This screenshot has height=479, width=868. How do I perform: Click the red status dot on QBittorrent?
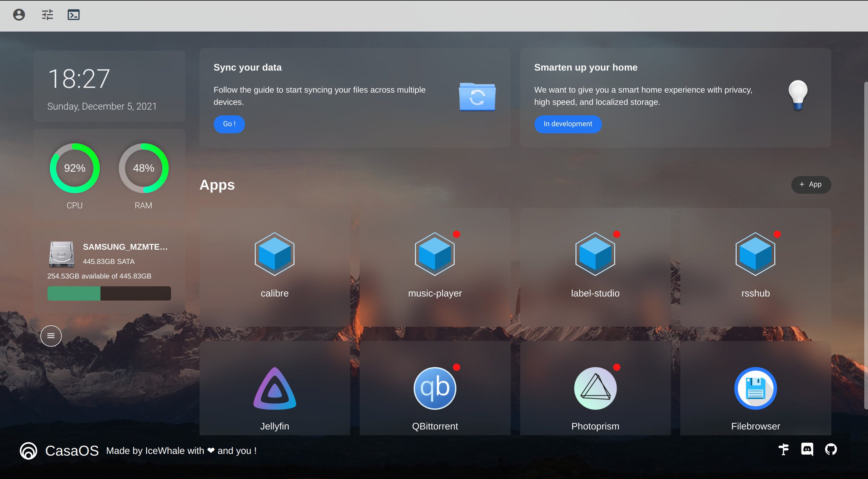456,367
